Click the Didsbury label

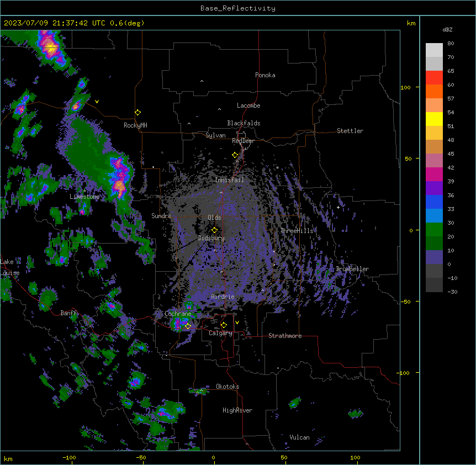click(211, 238)
